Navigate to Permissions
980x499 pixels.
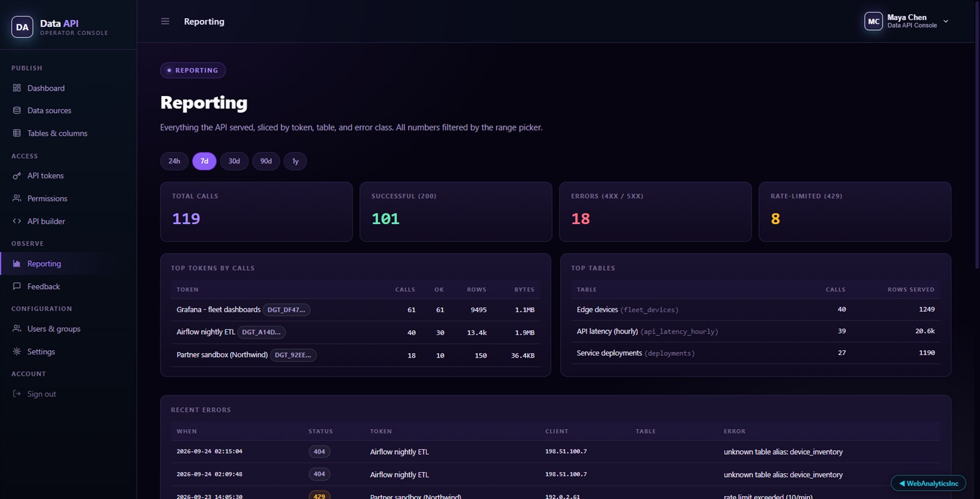(68, 198)
